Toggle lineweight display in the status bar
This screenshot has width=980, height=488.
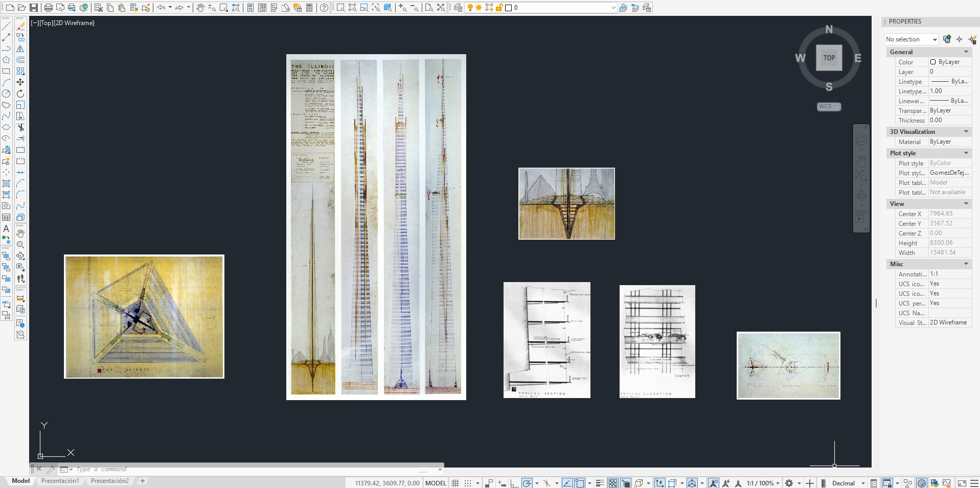(600, 483)
